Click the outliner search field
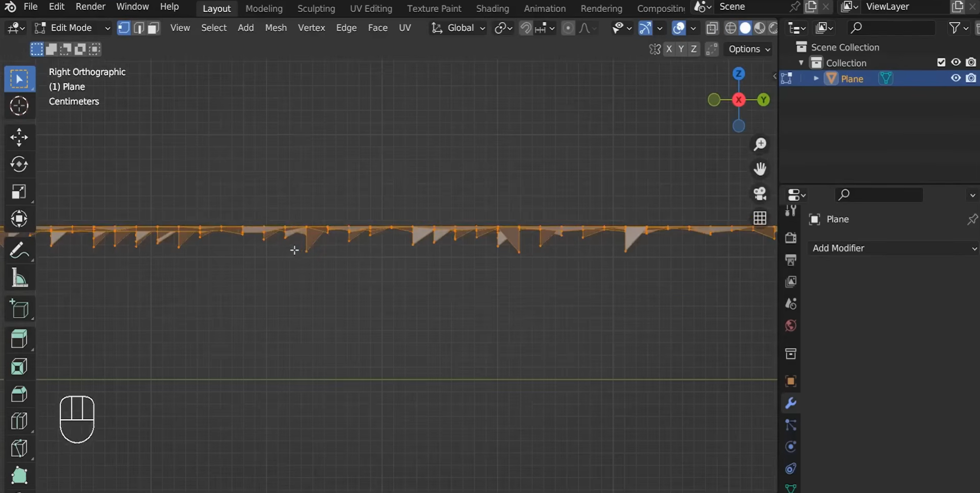The height and width of the screenshot is (493, 980). click(x=891, y=28)
